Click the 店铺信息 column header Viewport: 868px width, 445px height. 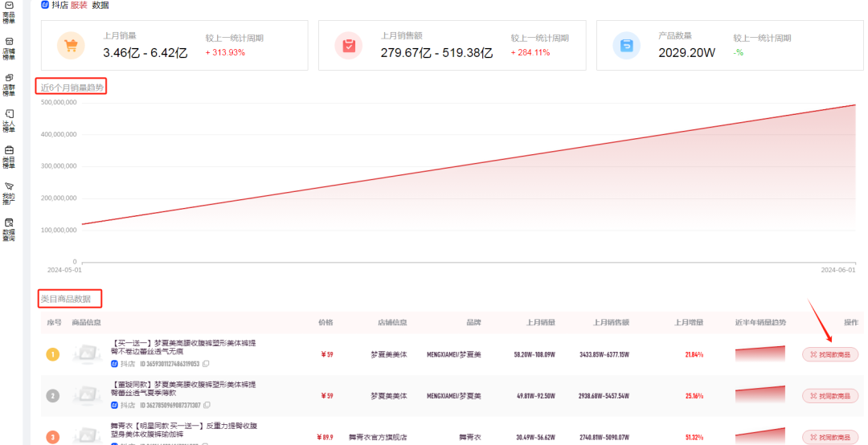392,322
